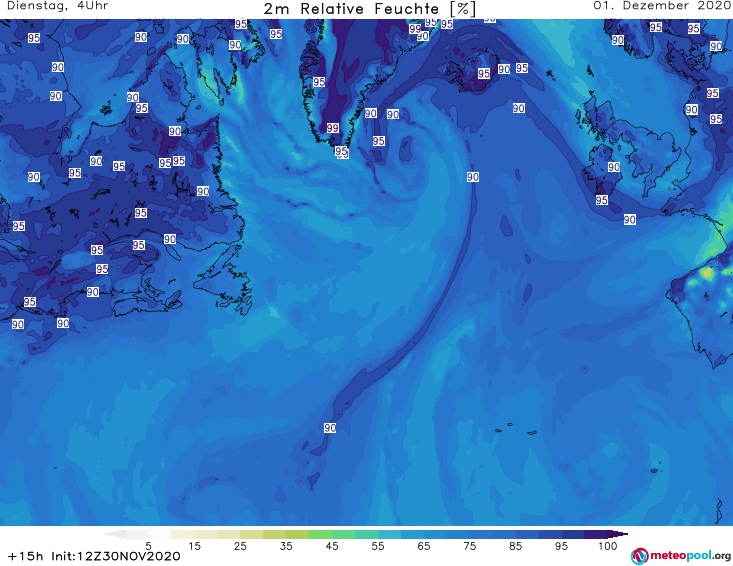Click the '45' label on the color scale
Screen dimensions: 733x566
tap(332, 546)
